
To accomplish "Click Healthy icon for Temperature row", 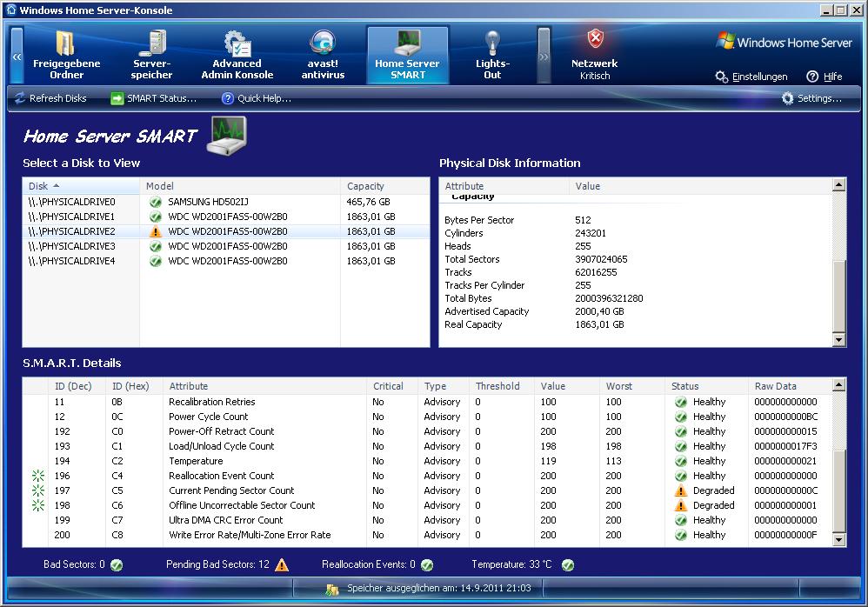I will point(681,461).
